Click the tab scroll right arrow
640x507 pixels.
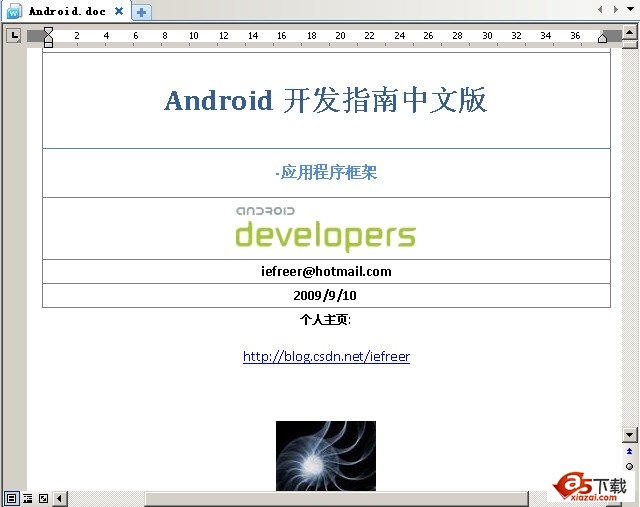(x=616, y=9)
